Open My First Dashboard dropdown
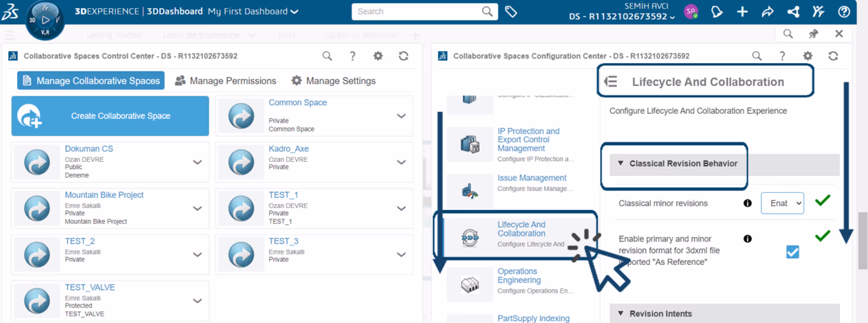 coord(253,11)
